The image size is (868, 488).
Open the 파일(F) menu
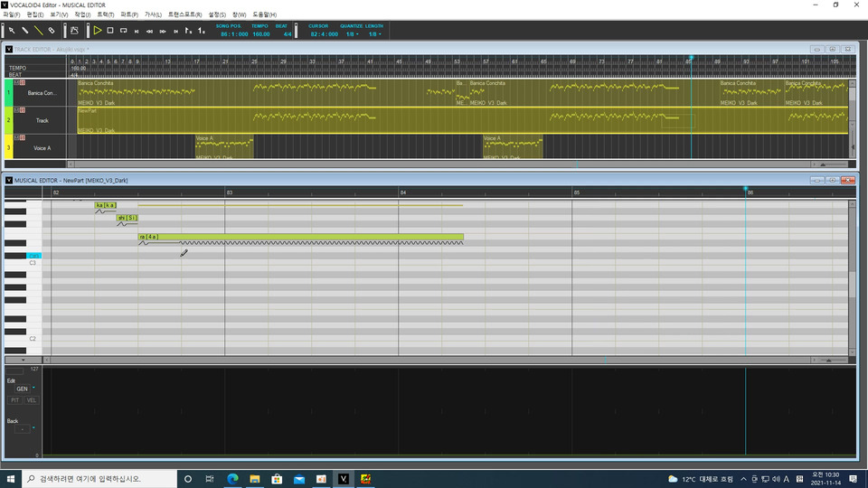pos(12,15)
